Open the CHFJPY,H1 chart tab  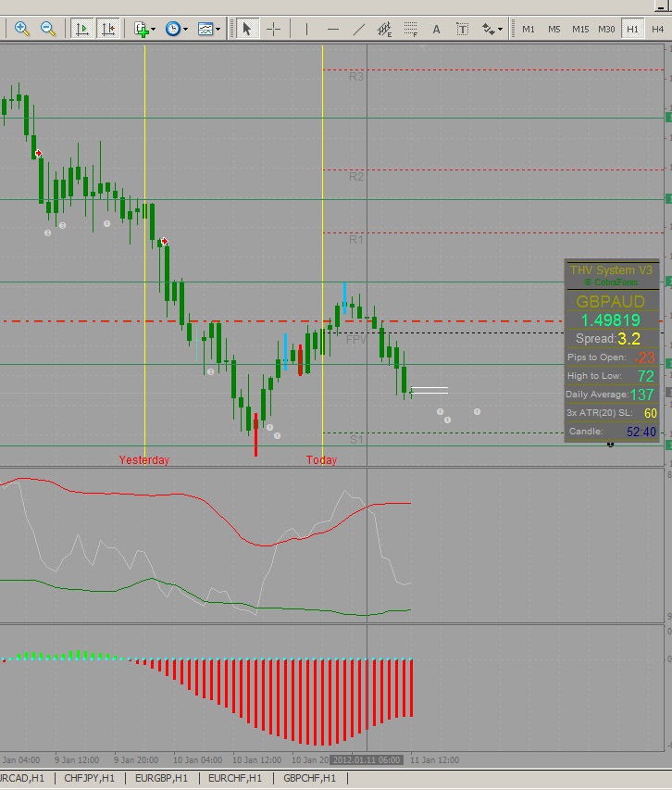tap(90, 778)
